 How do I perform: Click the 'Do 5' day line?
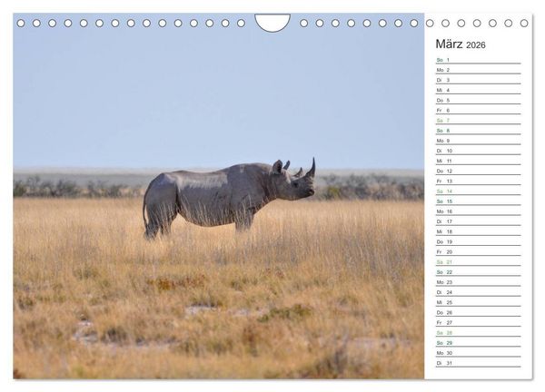(x=479, y=101)
